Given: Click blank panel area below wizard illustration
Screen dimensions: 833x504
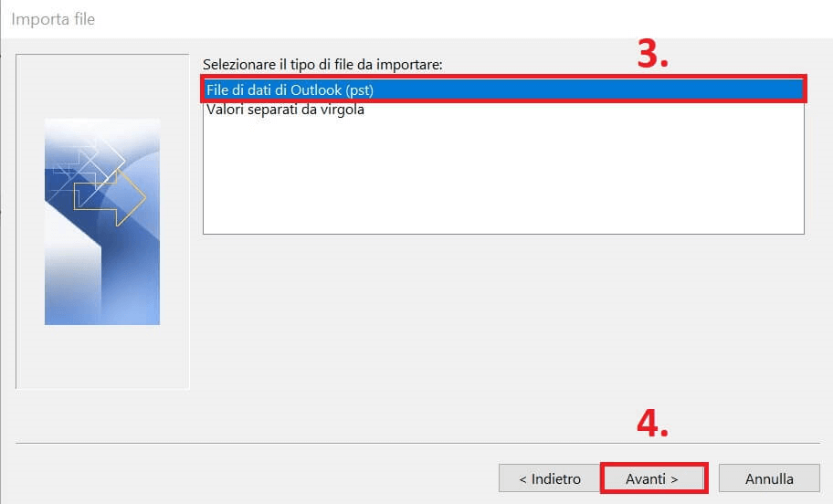Looking at the screenshot, I should (102, 356).
